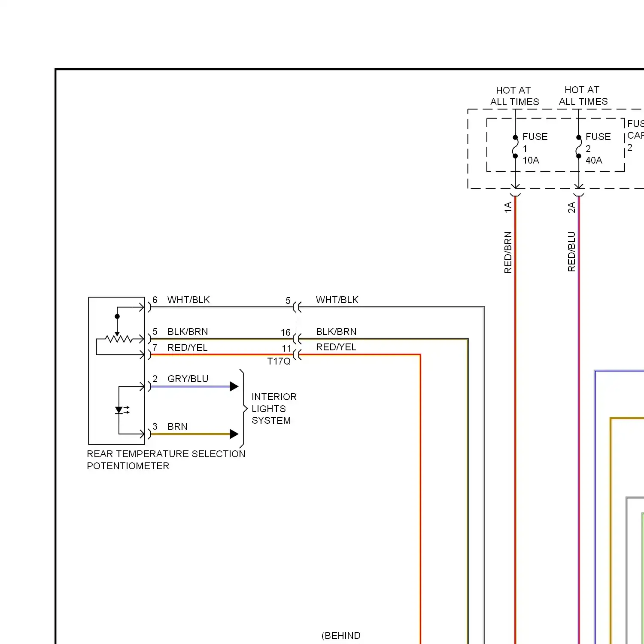Click the Fuse 2 symbol
644x644 pixels.
579,147
